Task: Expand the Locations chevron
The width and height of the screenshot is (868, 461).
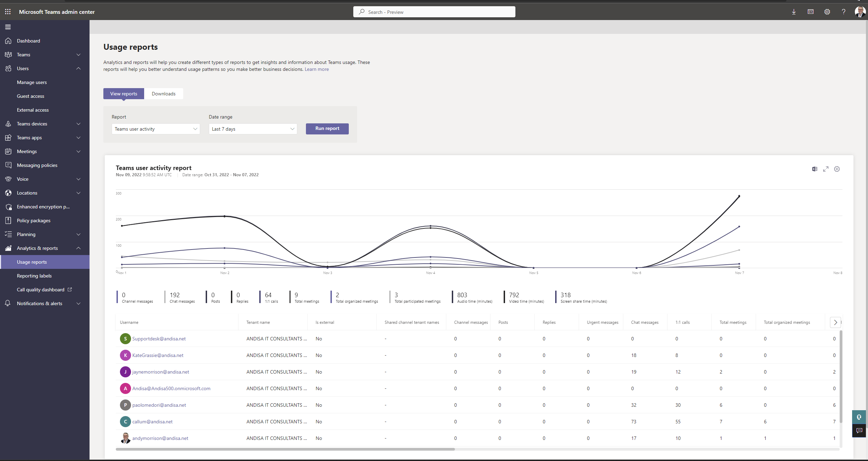Action: coord(78,193)
